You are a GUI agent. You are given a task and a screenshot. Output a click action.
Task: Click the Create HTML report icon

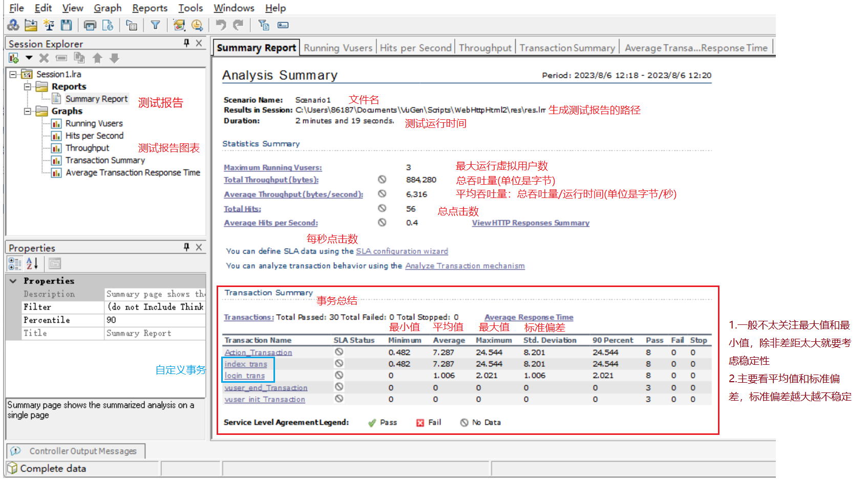(108, 25)
